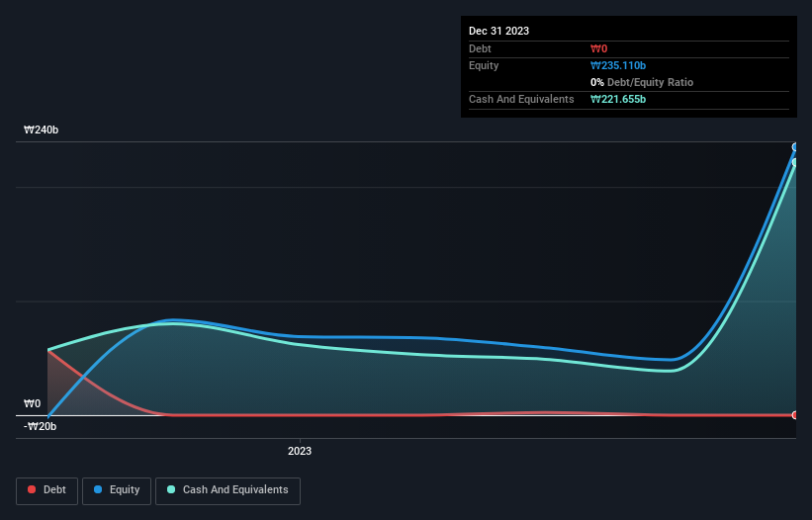The image size is (812, 520).
Task: Toggle the Debt series legend button
Action: pyautogui.click(x=46, y=490)
